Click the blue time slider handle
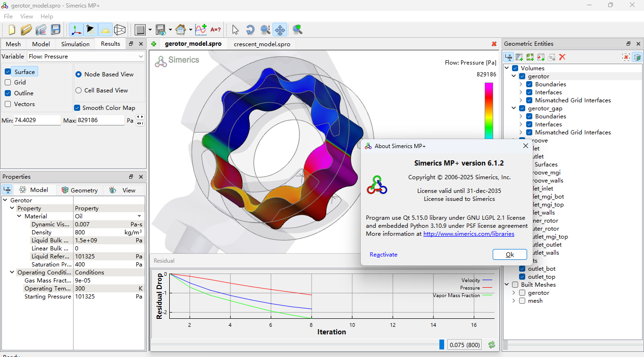The height and width of the screenshot is (357, 644). click(442, 345)
